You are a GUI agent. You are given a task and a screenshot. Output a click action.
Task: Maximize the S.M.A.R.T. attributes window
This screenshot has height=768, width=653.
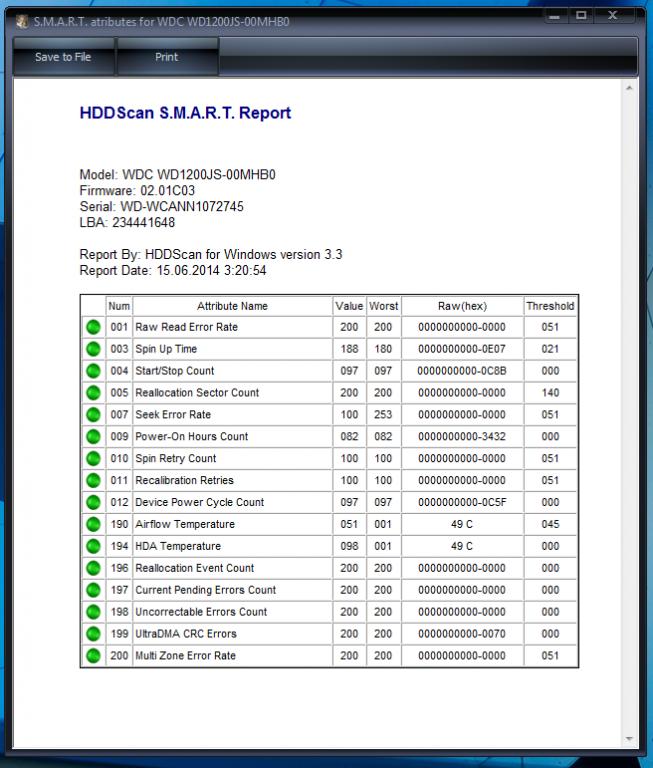click(x=581, y=16)
